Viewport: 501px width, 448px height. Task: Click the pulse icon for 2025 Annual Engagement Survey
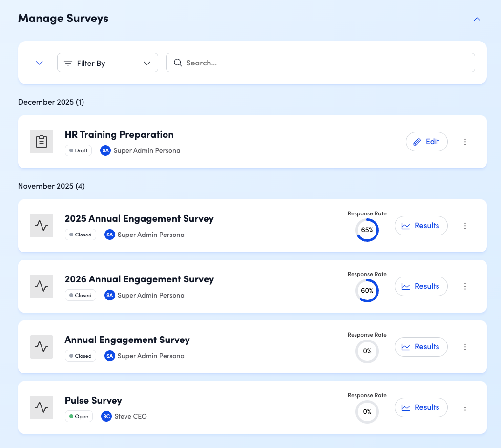[42, 226]
